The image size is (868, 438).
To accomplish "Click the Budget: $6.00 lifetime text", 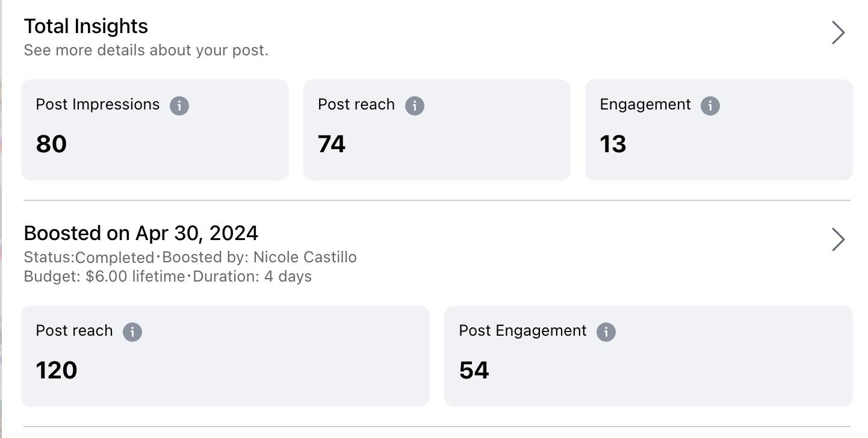I will [104, 277].
